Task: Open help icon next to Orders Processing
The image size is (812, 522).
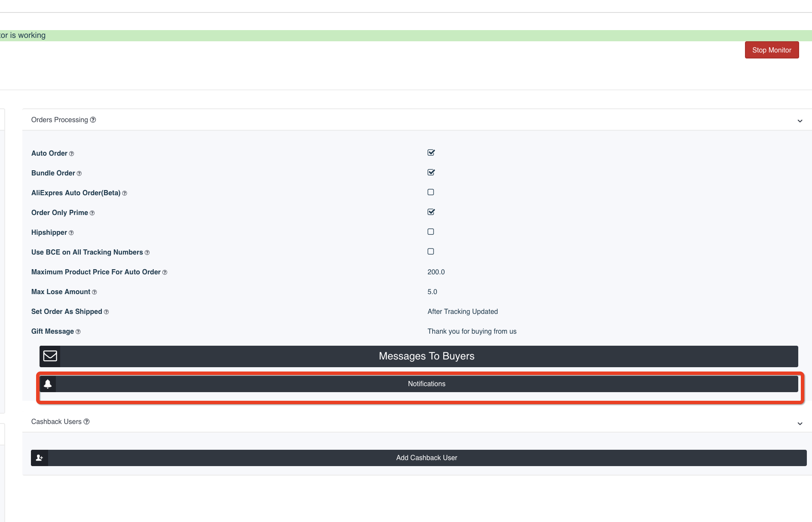Action: 93,120
